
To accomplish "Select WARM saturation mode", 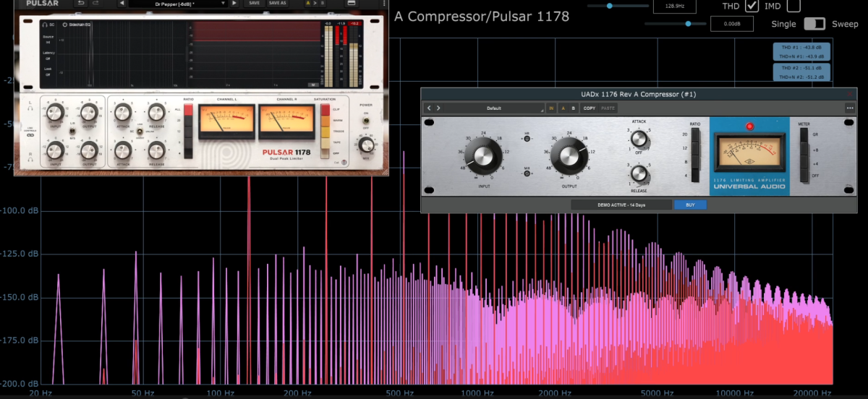I will (x=325, y=121).
